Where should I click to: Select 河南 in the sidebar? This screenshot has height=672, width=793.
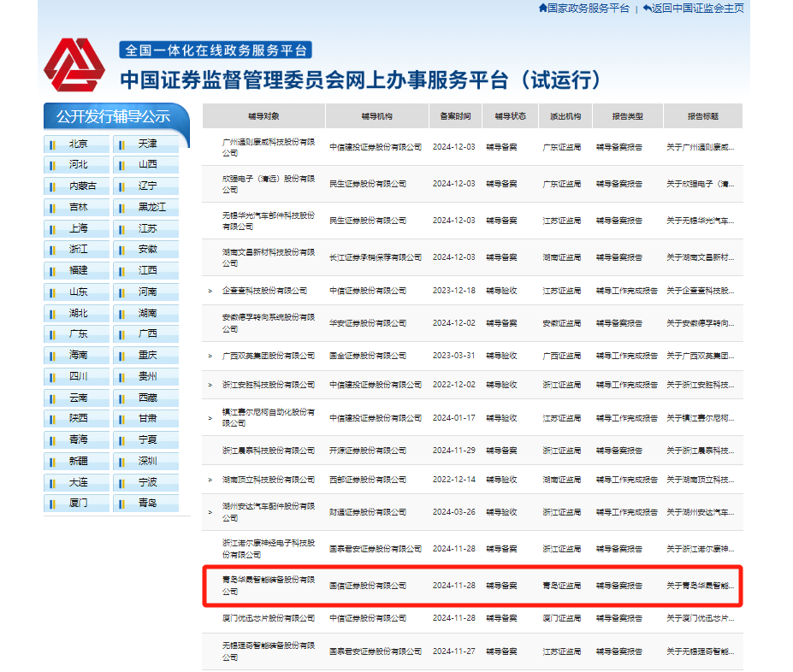click(x=146, y=292)
